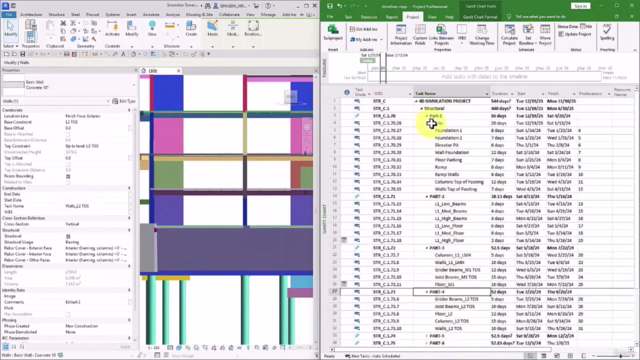Expand the PART-5 summary task

[427, 336]
